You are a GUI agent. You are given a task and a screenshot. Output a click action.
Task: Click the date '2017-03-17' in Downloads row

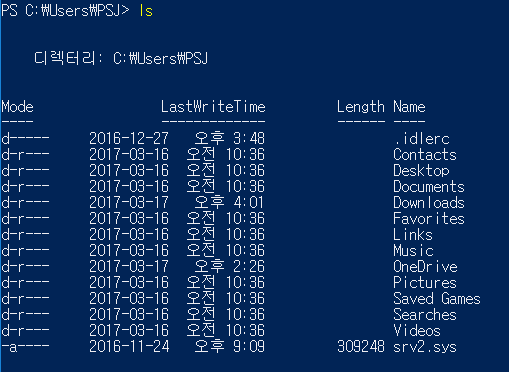pos(129,203)
